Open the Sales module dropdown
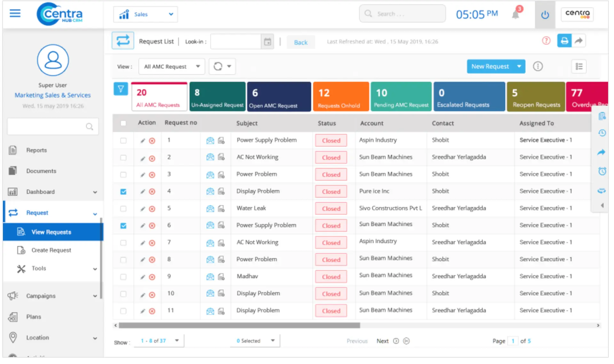 click(x=145, y=14)
